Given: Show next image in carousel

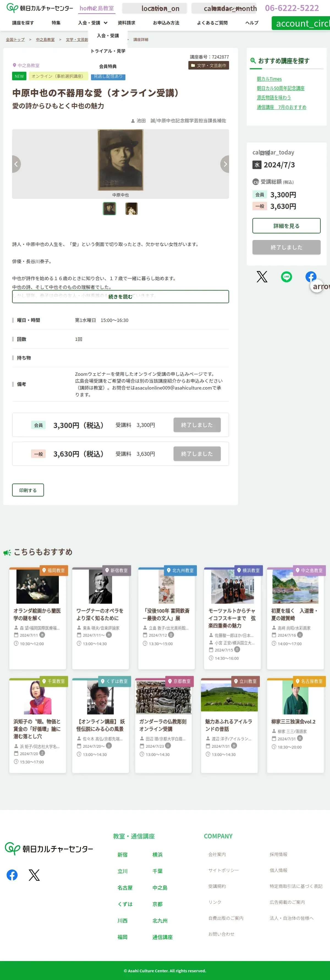Looking at the screenshot, I should (225, 164).
